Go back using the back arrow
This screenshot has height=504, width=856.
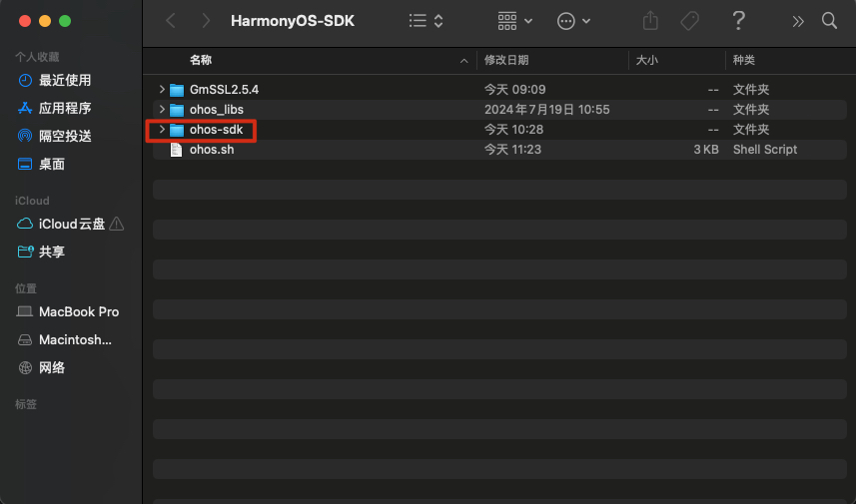pos(171,21)
